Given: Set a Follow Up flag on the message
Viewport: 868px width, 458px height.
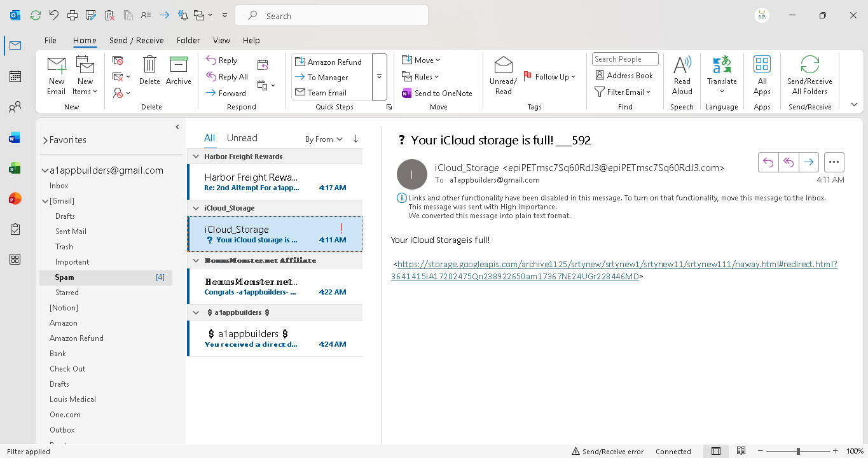Looking at the screenshot, I should (x=548, y=76).
